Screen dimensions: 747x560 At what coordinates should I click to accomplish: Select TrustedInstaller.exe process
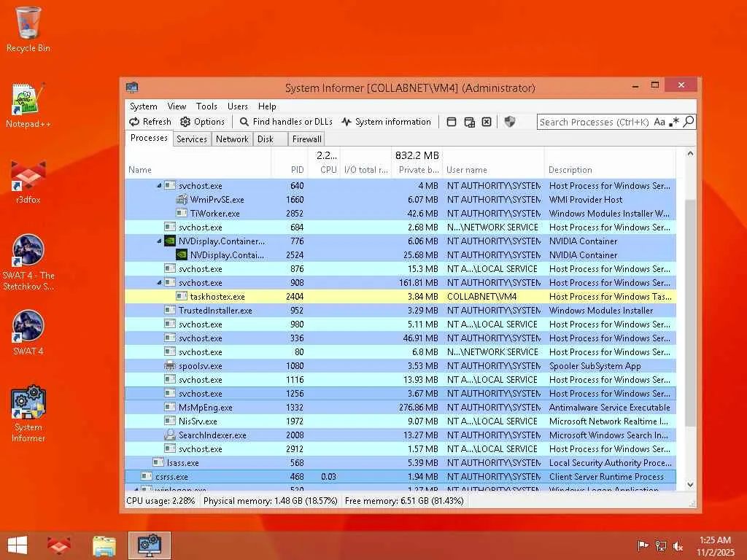[400, 311]
